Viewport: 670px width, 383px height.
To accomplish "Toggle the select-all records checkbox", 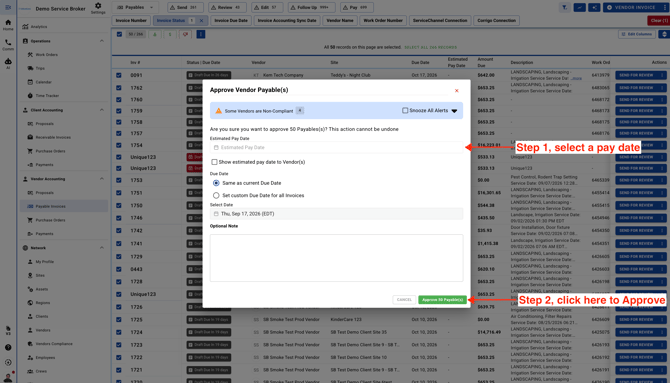I will (x=119, y=34).
